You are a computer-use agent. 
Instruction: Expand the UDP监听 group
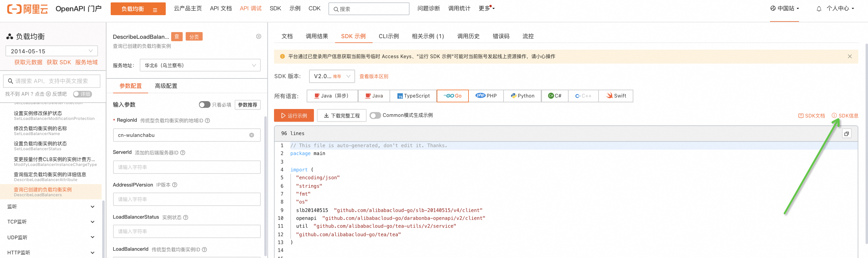pyautogui.click(x=51, y=237)
